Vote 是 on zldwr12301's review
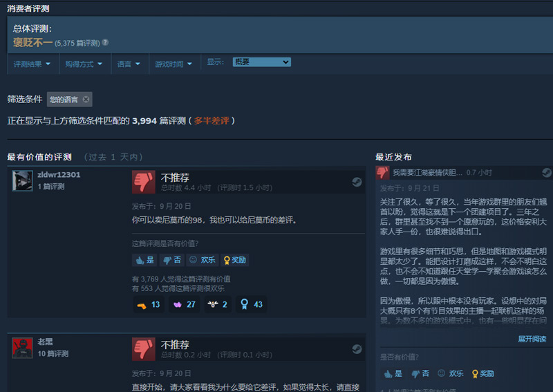Viewport: 553px width, 392px height. pyautogui.click(x=145, y=260)
